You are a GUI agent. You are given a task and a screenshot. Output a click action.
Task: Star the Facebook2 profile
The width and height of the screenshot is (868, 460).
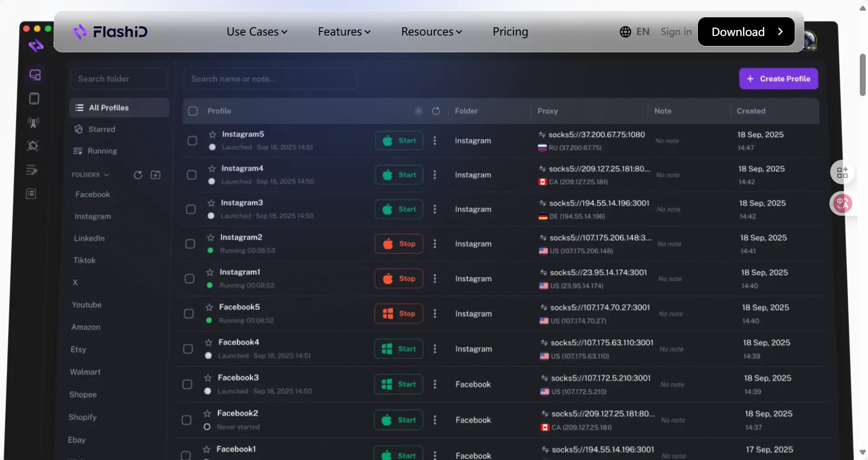(x=207, y=413)
